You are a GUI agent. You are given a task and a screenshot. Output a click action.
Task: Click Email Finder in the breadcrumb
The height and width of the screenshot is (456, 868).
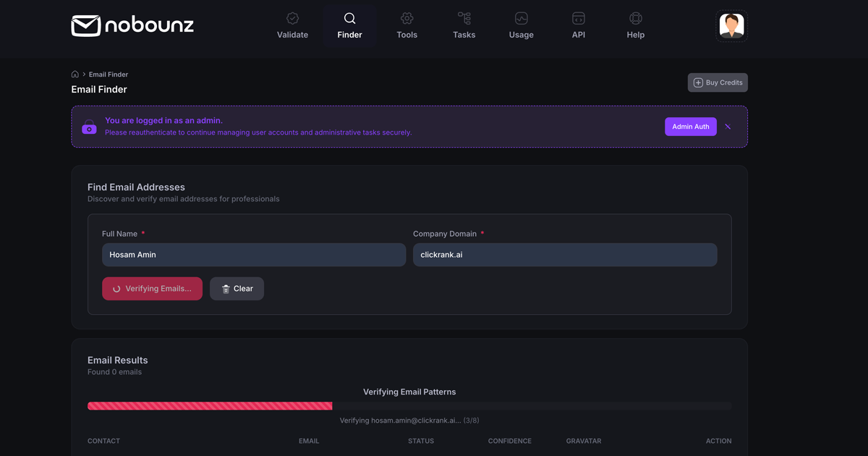coord(108,74)
